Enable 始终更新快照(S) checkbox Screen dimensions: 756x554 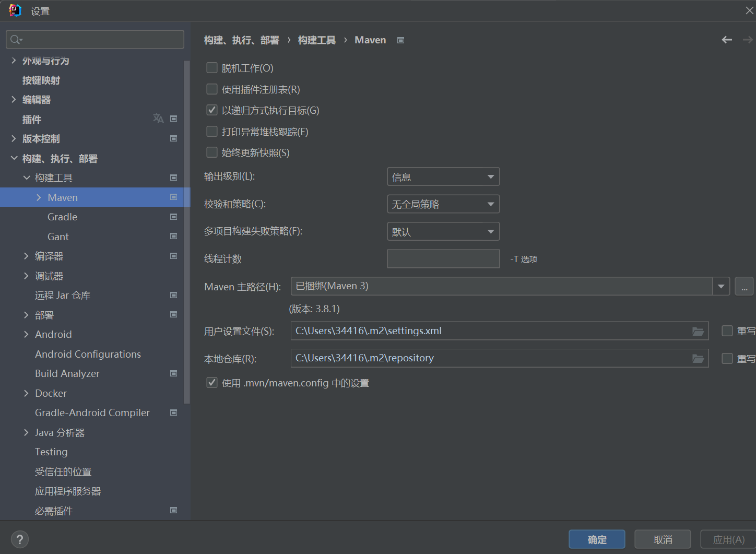(x=212, y=152)
